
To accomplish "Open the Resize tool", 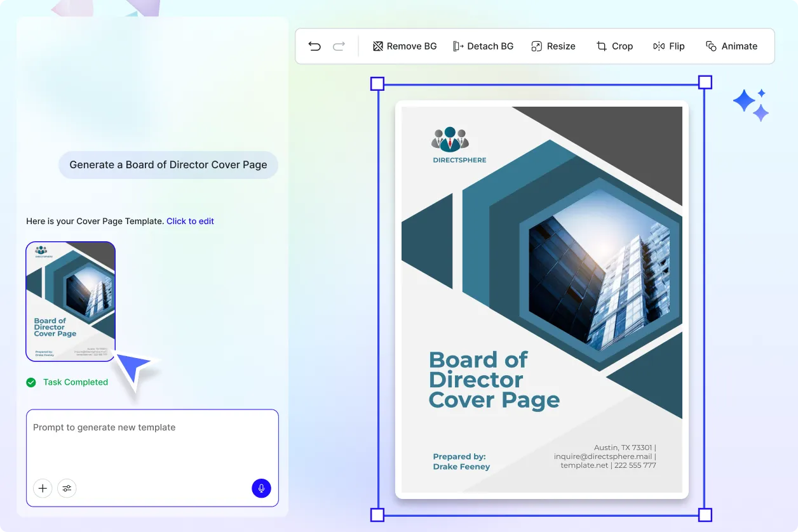I will [553, 46].
